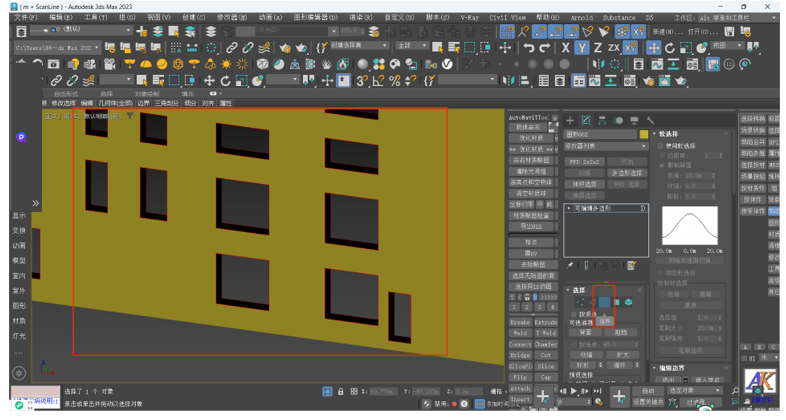The height and width of the screenshot is (420, 786).
Task: Enable the Use Soft Selection checkbox
Action: [660, 146]
